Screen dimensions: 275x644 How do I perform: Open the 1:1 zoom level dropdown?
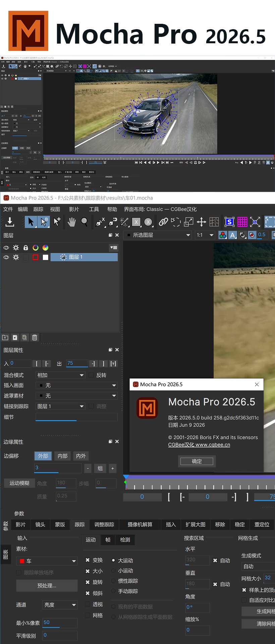[205, 235]
